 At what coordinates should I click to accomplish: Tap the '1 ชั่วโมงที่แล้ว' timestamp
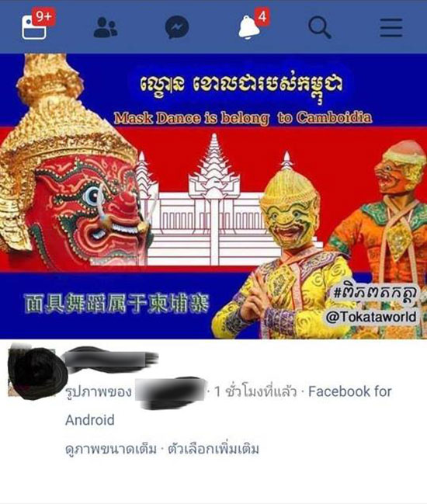pos(255,391)
